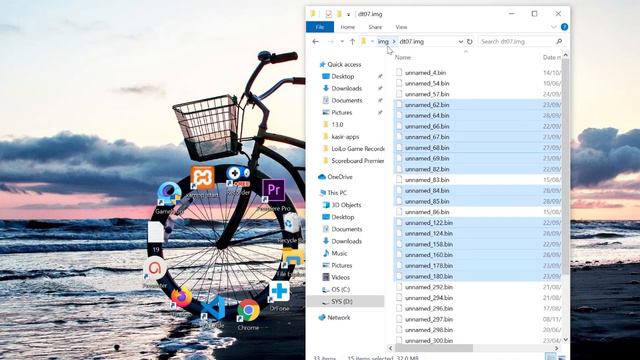Open the Recent locations dropdown arrow
This screenshot has width=640, height=360.
(342, 42)
